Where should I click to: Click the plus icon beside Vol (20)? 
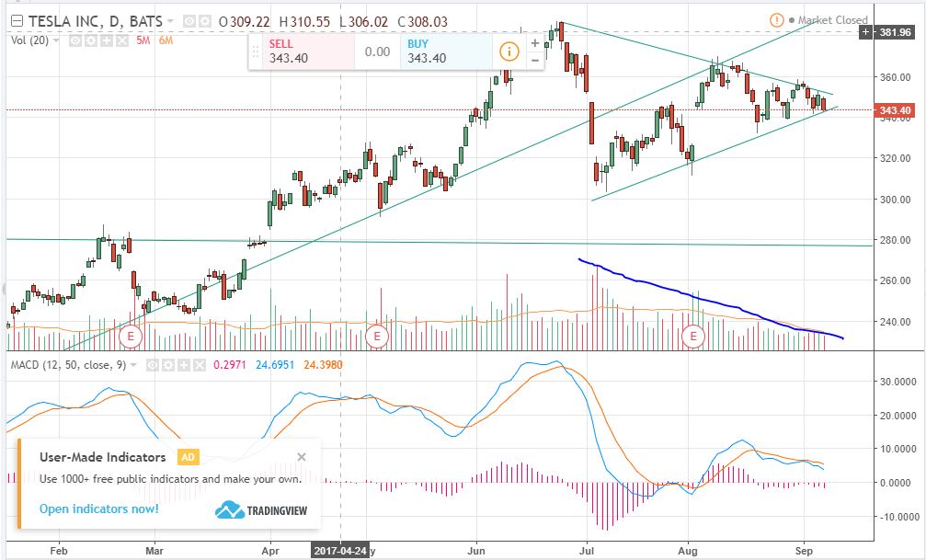pos(107,40)
